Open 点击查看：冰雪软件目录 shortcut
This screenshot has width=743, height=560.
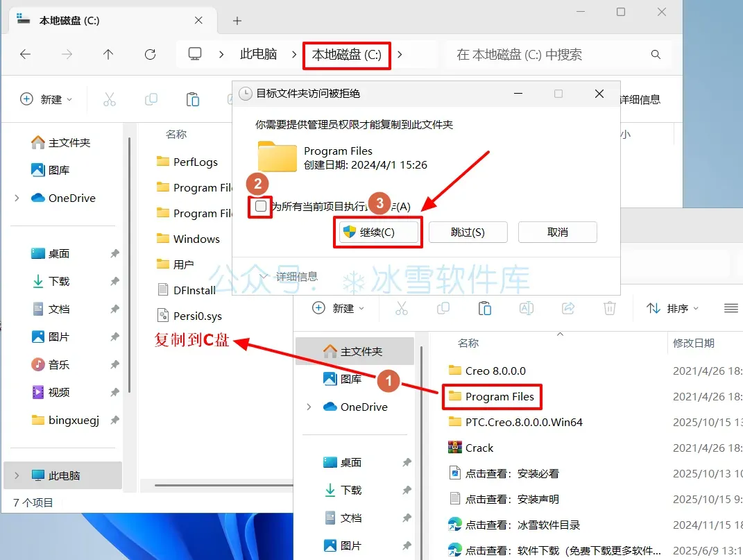514,525
